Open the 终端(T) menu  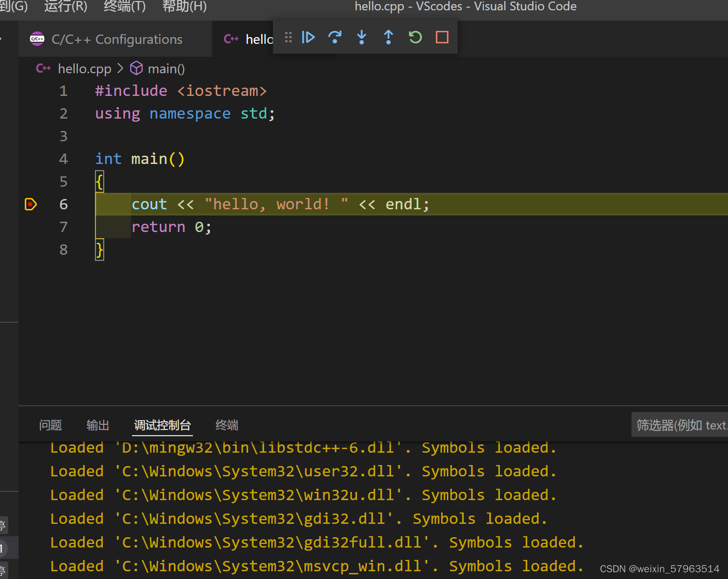point(125,7)
